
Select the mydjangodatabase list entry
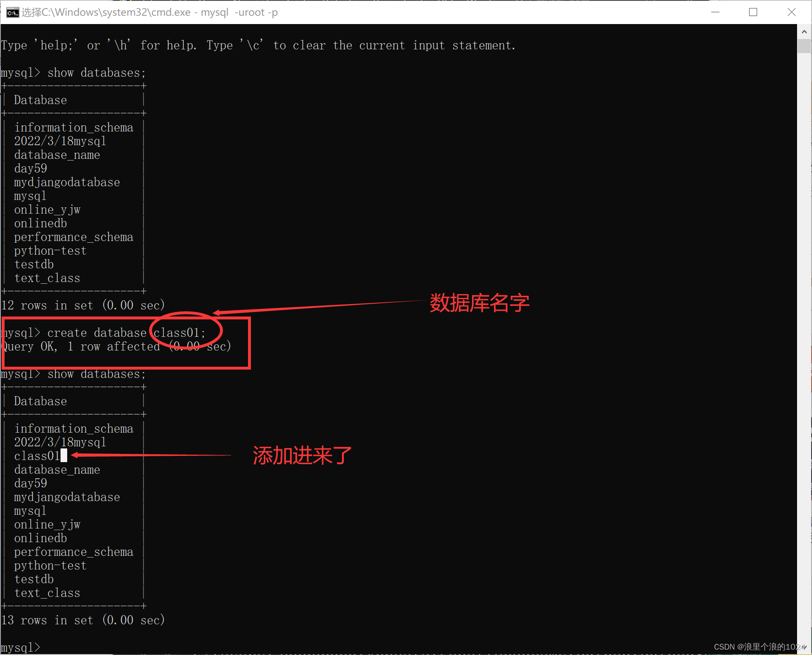point(67,182)
